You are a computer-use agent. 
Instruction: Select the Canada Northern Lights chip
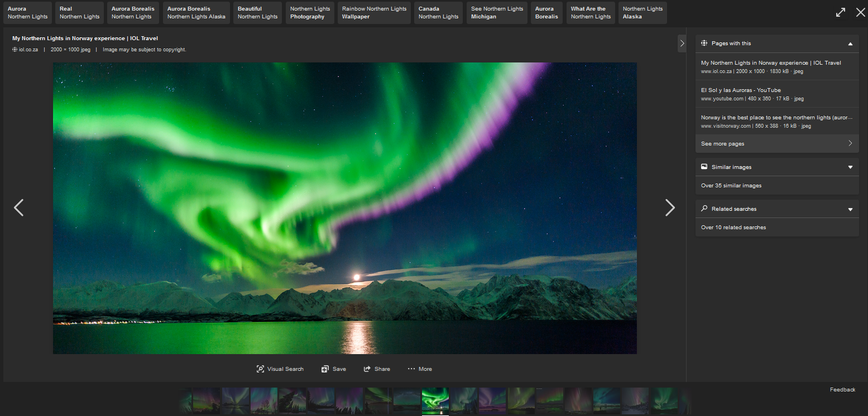438,13
